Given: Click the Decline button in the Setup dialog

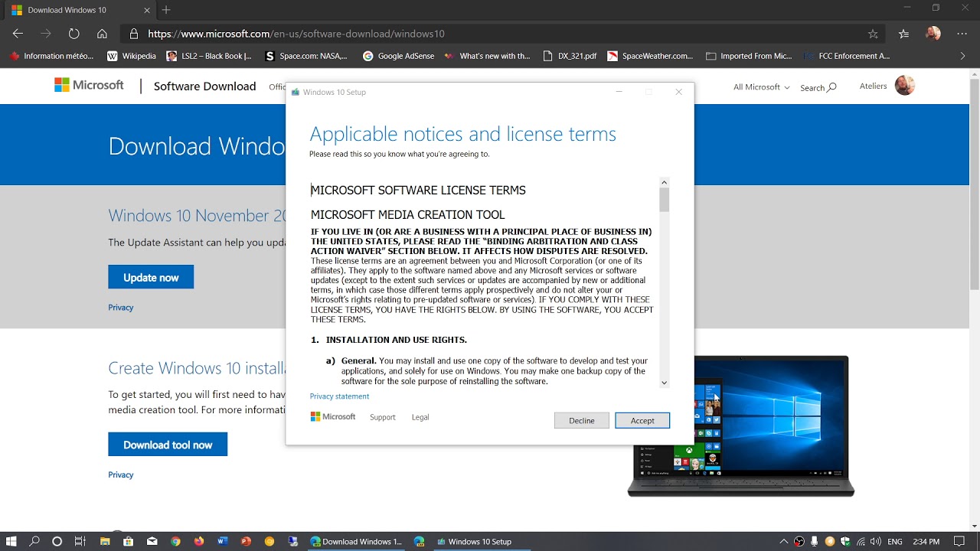Looking at the screenshot, I should 582,420.
